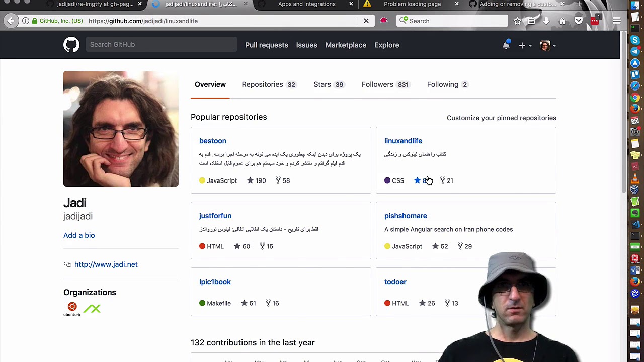Screen dimensions: 644x362
Task: Open Skype in the dock
Action: [635, 40]
